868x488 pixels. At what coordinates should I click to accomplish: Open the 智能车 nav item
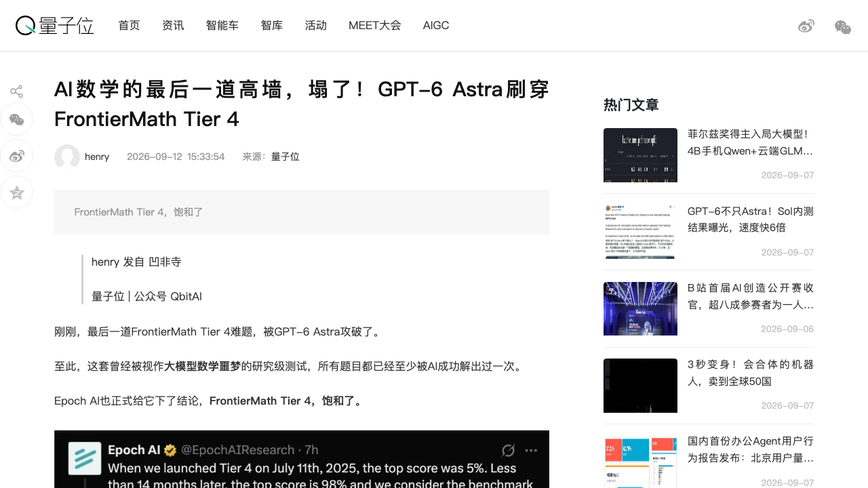222,25
